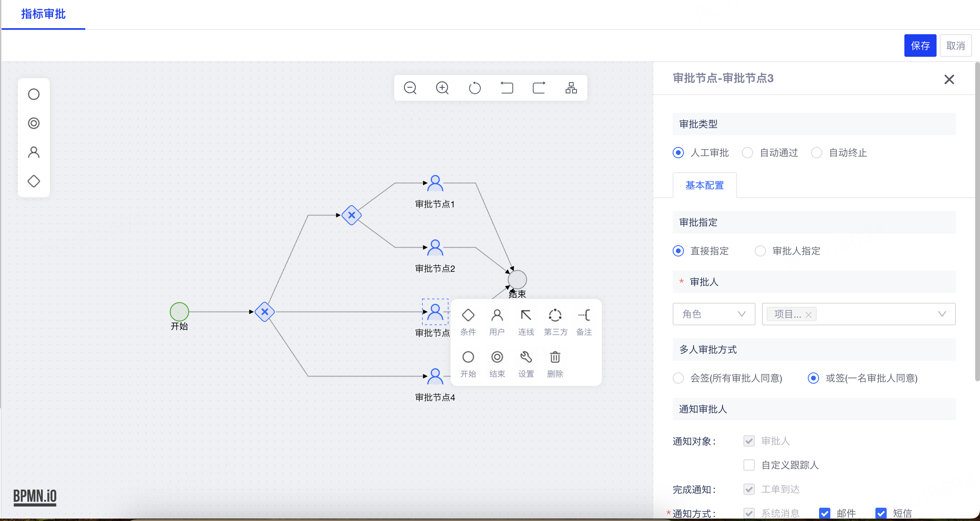The image size is (980, 521).
Task: Click the auto-layout hierarchy icon
Action: (x=571, y=88)
